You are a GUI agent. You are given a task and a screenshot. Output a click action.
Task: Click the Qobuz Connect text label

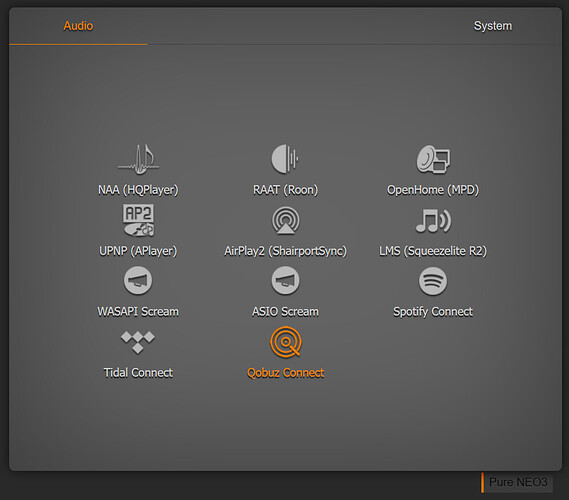(286, 373)
